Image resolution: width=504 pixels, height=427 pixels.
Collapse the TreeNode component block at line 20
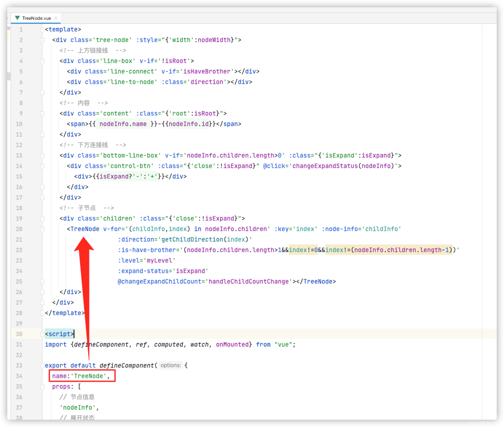[42, 229]
